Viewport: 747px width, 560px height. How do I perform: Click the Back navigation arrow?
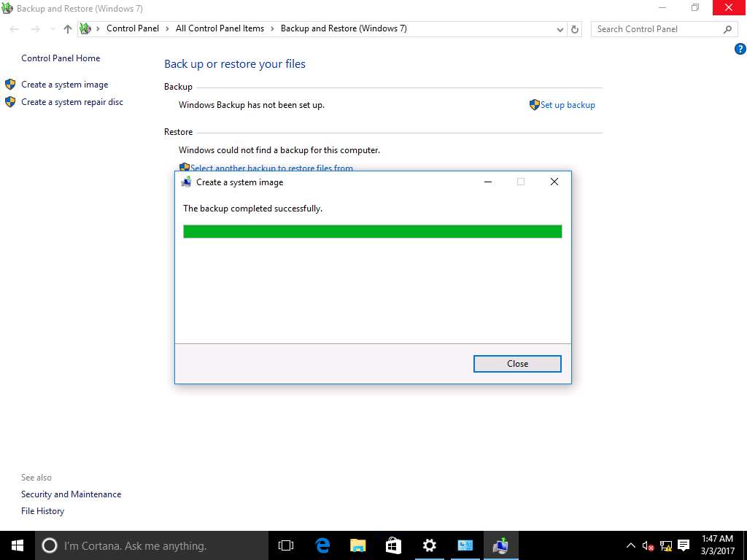[x=15, y=29]
